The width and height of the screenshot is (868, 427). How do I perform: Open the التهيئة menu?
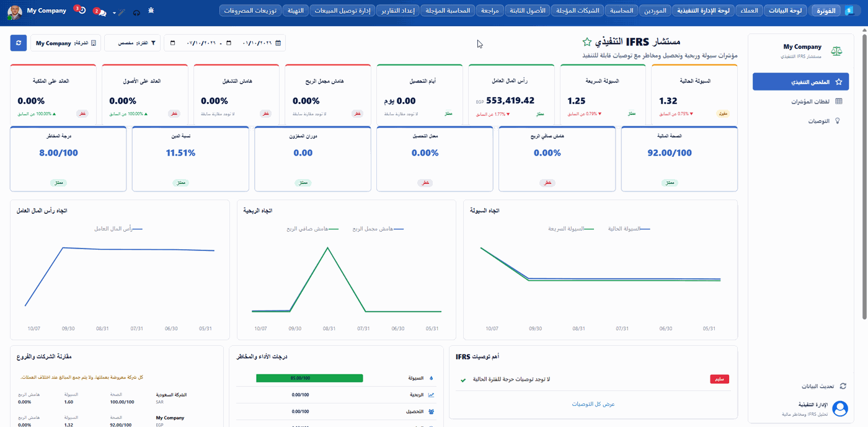click(x=296, y=11)
